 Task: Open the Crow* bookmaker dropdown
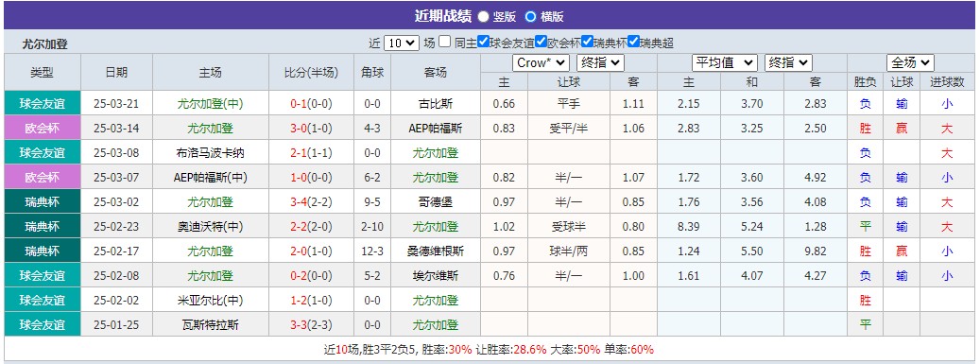tap(541, 62)
